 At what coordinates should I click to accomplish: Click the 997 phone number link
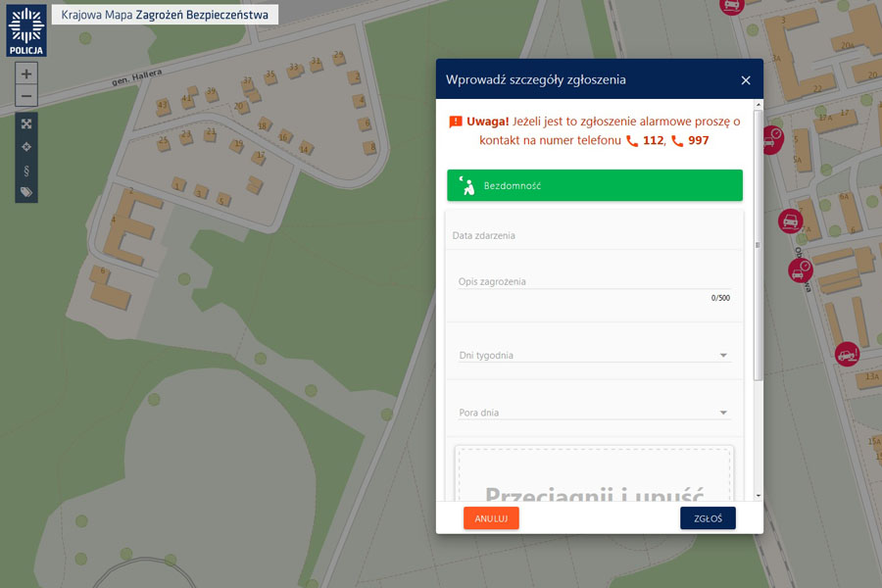click(x=698, y=141)
